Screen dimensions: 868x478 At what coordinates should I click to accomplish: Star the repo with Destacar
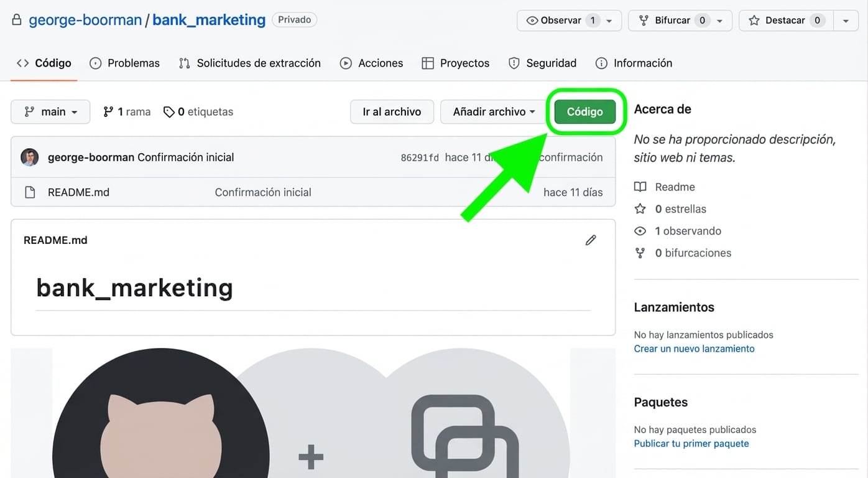click(786, 21)
